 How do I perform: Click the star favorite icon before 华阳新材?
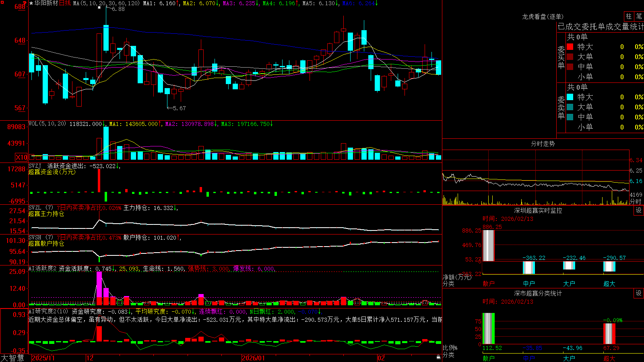coord(31,3)
